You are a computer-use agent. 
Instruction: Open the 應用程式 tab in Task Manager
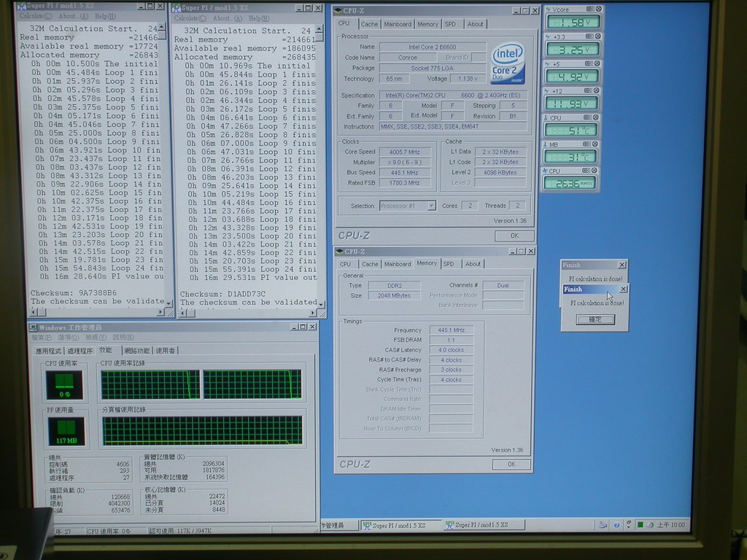point(49,351)
